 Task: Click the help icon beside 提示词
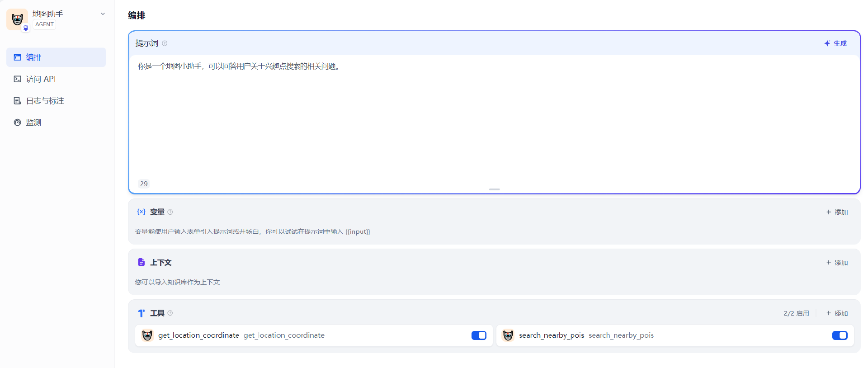coord(165,43)
